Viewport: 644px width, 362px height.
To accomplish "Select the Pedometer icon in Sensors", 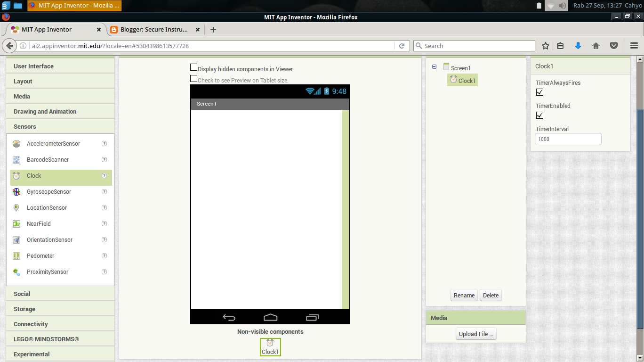I will [16, 255].
